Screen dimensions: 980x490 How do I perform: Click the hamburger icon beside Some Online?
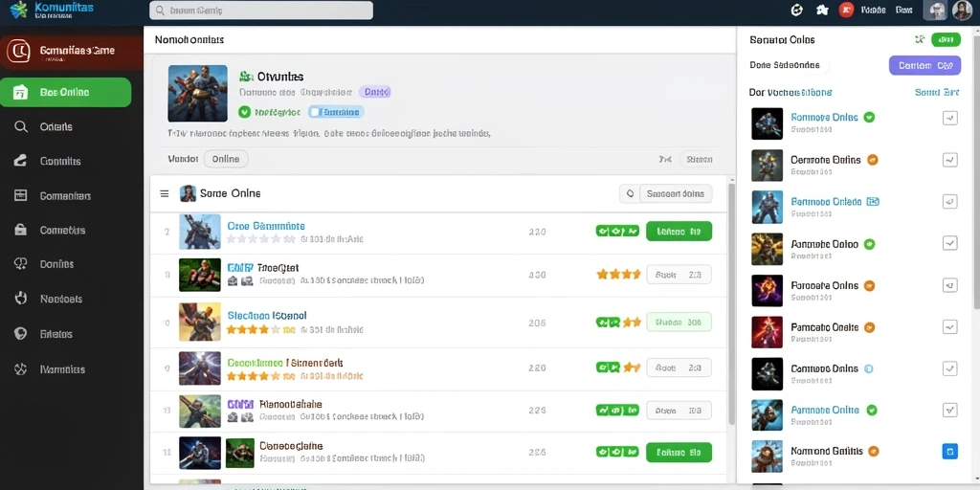pos(165,193)
